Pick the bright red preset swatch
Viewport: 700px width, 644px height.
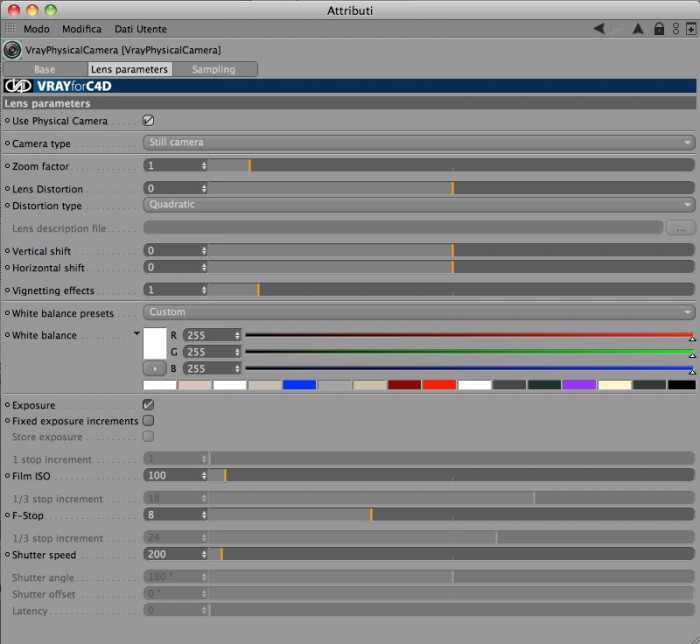pos(439,385)
